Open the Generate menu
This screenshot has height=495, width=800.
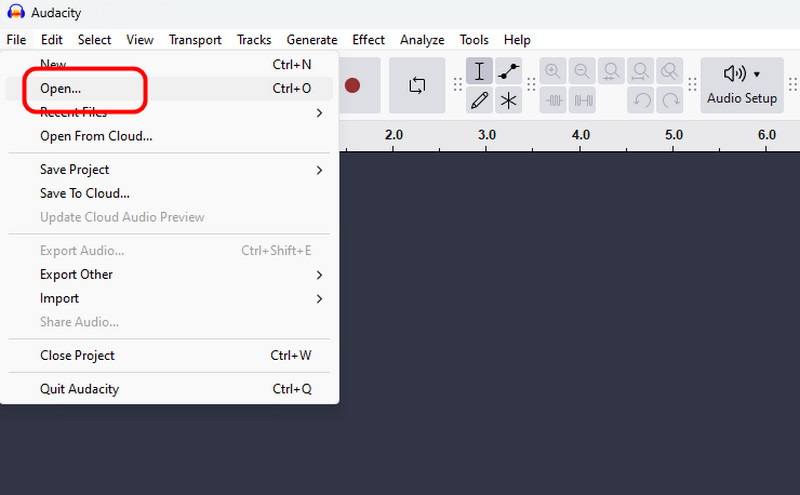312,40
